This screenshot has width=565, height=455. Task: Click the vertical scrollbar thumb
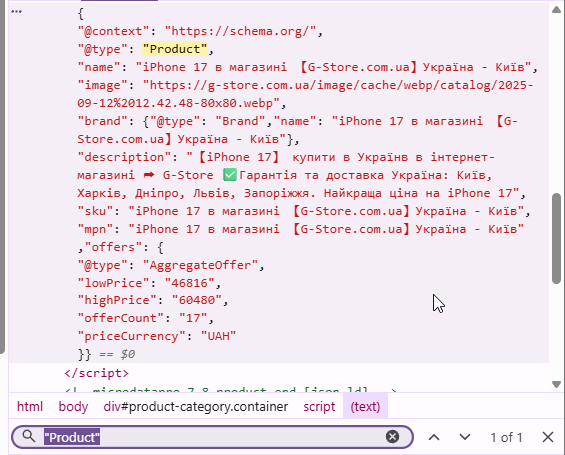pyautogui.click(x=557, y=238)
